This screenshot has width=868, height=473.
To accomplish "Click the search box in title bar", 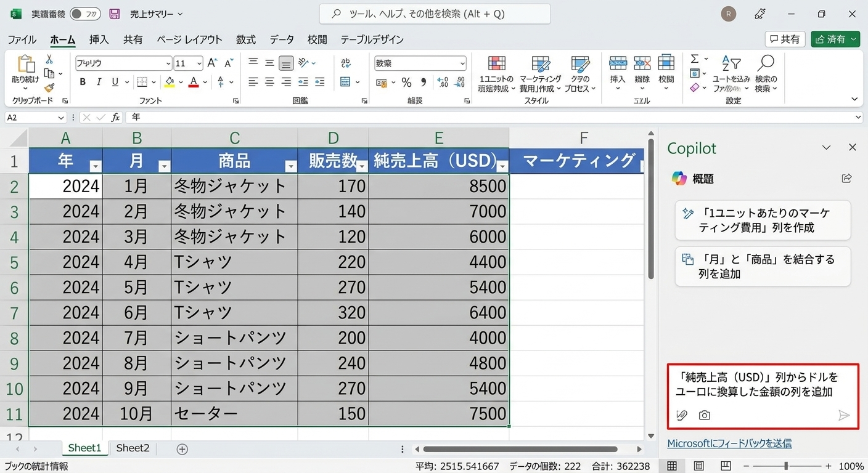I will coord(435,14).
